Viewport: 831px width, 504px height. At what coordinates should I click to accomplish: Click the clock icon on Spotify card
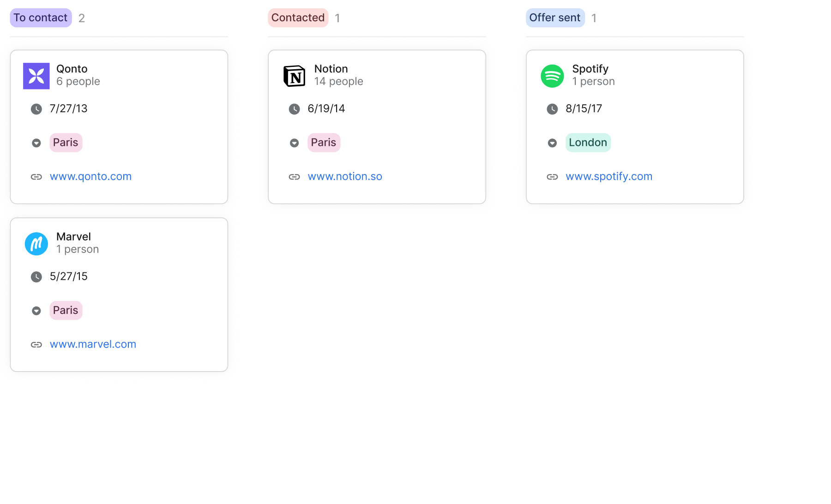tap(552, 109)
